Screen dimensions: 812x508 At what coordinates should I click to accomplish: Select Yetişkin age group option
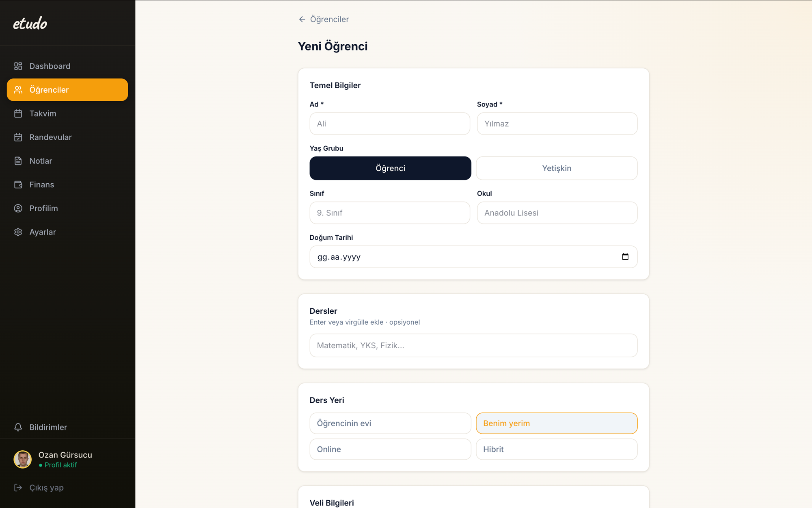(x=557, y=168)
